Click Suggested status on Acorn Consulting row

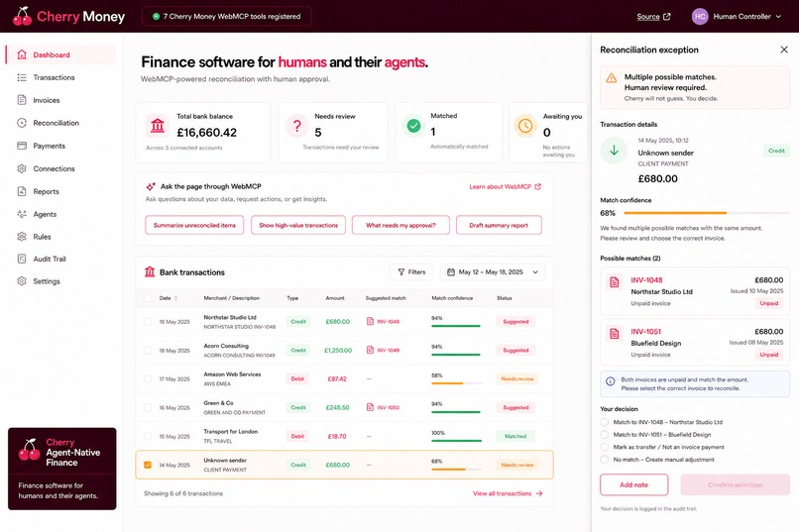[515, 351]
